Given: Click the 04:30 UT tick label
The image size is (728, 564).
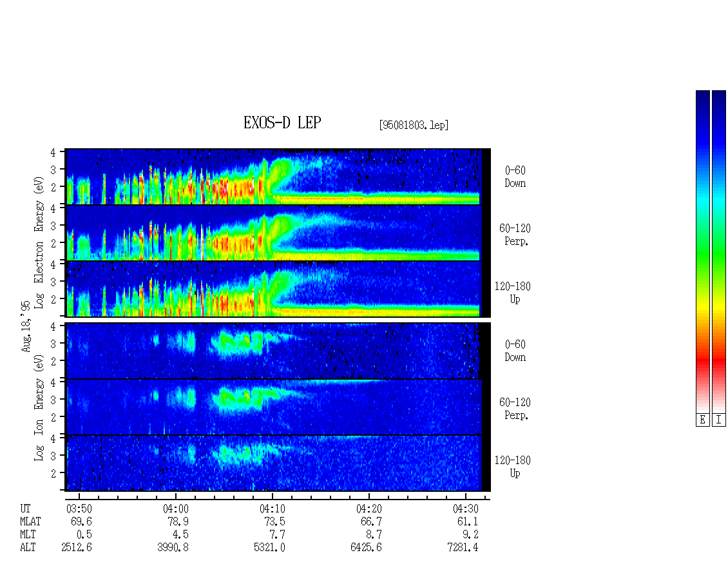Looking at the screenshot, I should click(465, 509).
